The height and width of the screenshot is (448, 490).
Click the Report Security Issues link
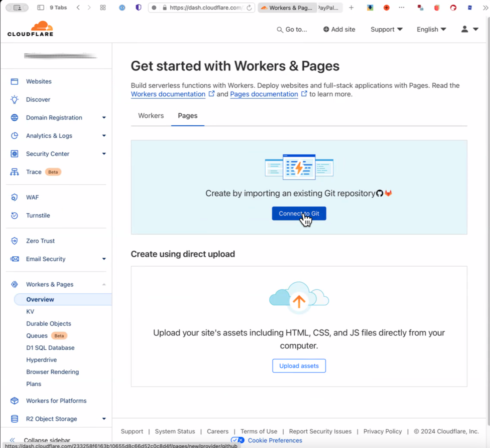pyautogui.click(x=320, y=431)
